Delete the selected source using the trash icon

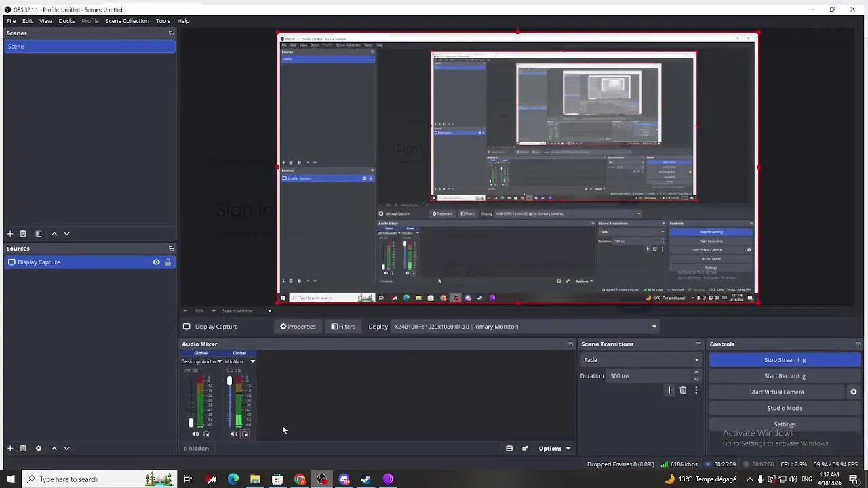pyautogui.click(x=23, y=448)
